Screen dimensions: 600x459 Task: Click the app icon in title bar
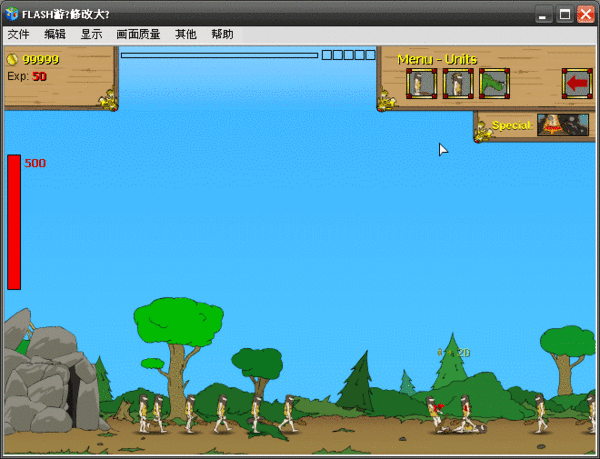pos(12,14)
